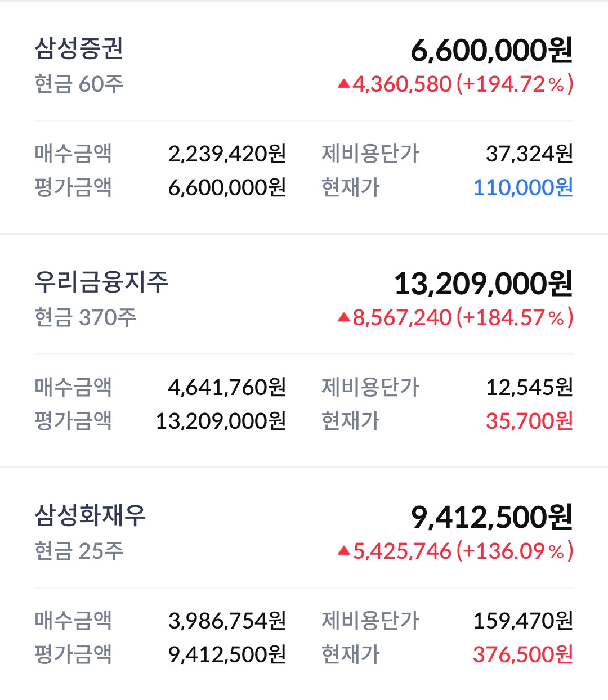608x700 pixels.
Task: Tap the red 35,700원 current price
Action: [529, 421]
